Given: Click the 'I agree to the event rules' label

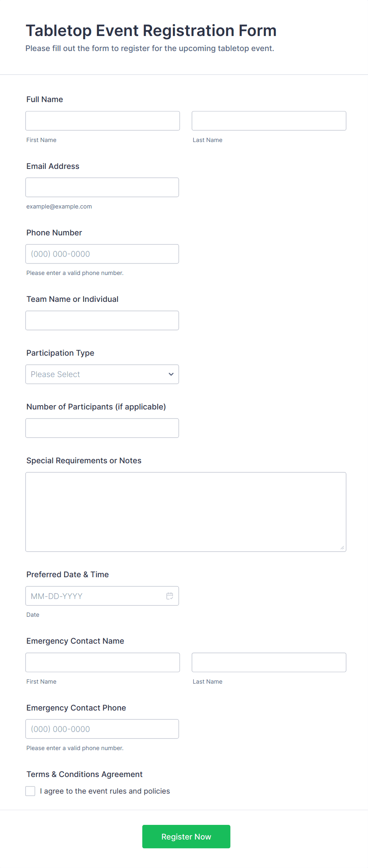Looking at the screenshot, I should tap(105, 791).
